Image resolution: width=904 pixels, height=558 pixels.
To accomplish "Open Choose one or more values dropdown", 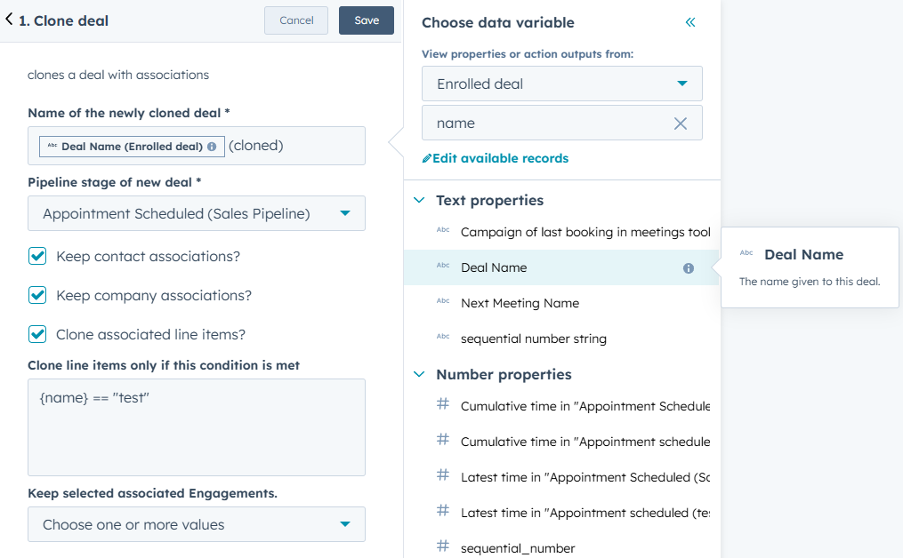I will click(196, 524).
